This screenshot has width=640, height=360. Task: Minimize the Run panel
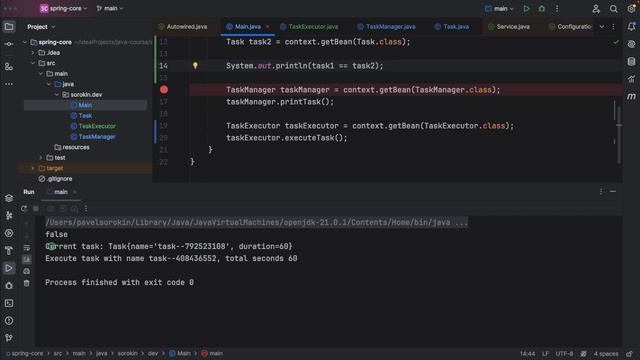tap(613, 191)
